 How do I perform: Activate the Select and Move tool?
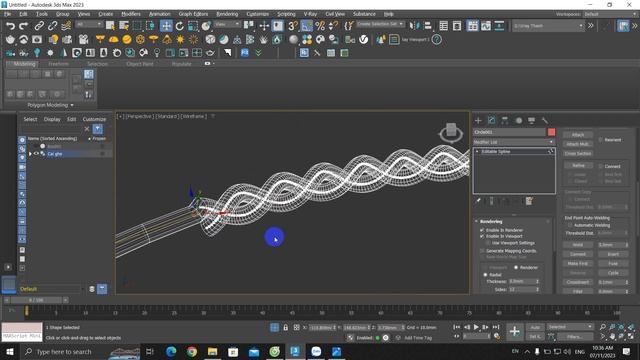pos(166,26)
